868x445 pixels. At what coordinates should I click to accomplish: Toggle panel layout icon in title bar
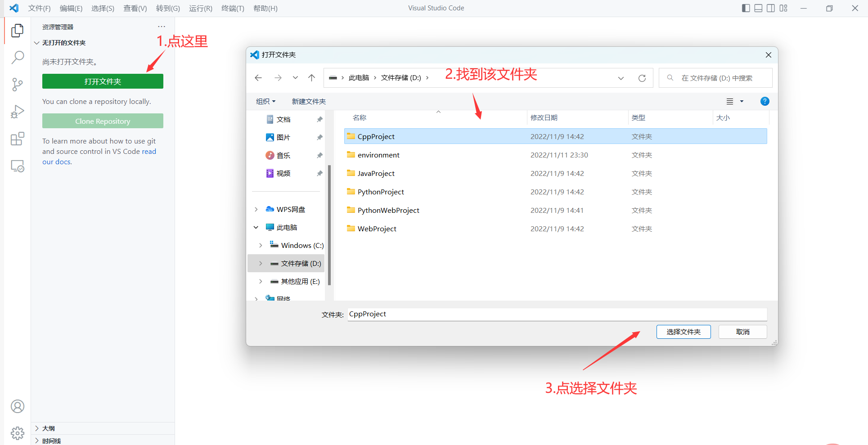(758, 8)
